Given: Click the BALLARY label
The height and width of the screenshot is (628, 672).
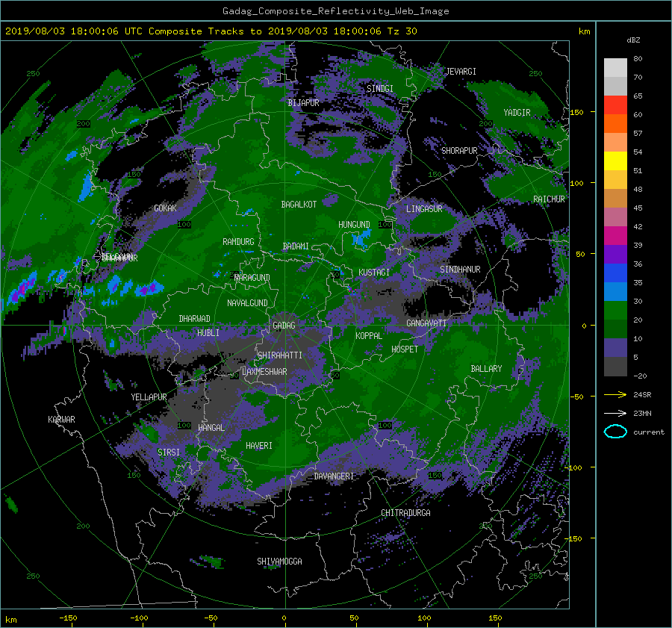Looking at the screenshot, I should pos(486,369).
